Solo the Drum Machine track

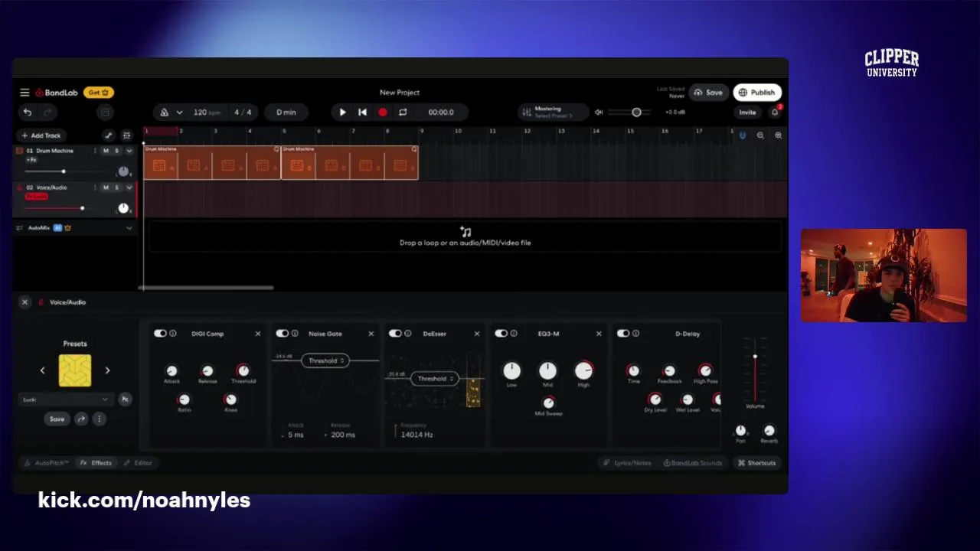pyautogui.click(x=116, y=151)
